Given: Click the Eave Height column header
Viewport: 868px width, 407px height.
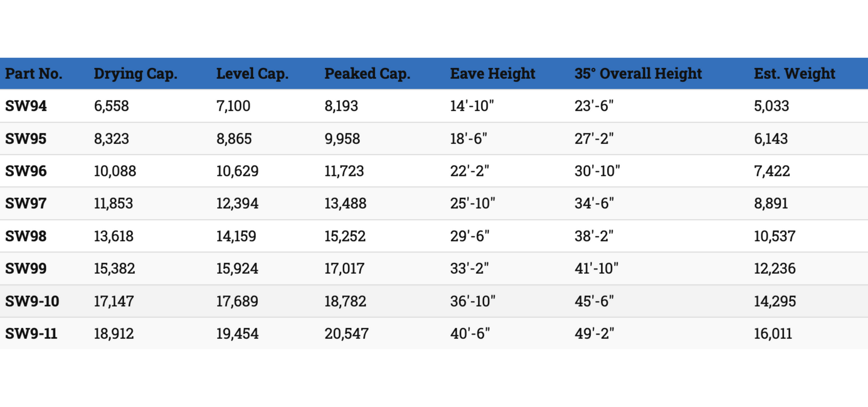Looking at the screenshot, I should [492, 74].
